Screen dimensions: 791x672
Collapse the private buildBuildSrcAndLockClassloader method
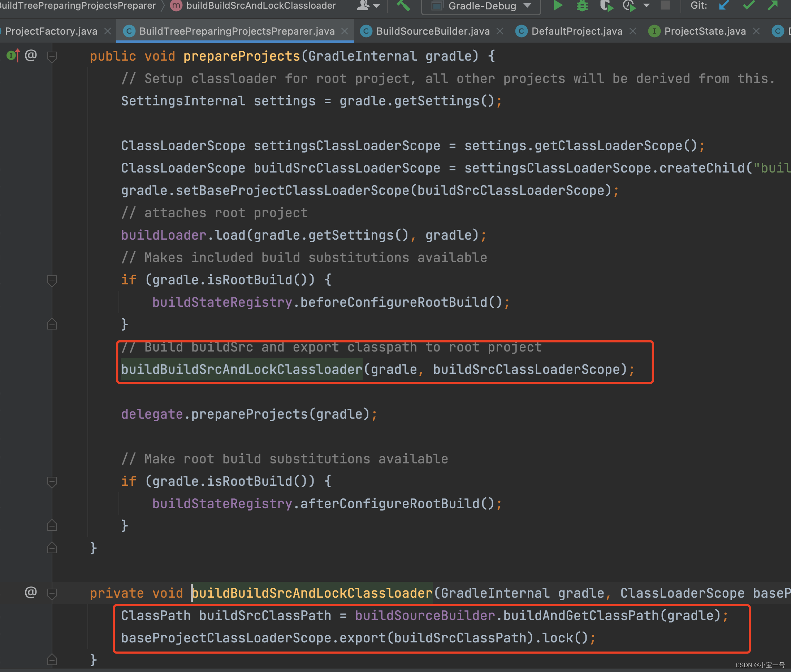point(52,593)
